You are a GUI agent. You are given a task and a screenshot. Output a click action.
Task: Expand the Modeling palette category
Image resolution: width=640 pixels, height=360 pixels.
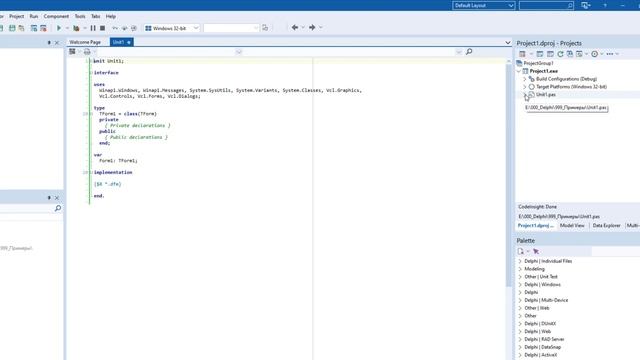click(520, 269)
